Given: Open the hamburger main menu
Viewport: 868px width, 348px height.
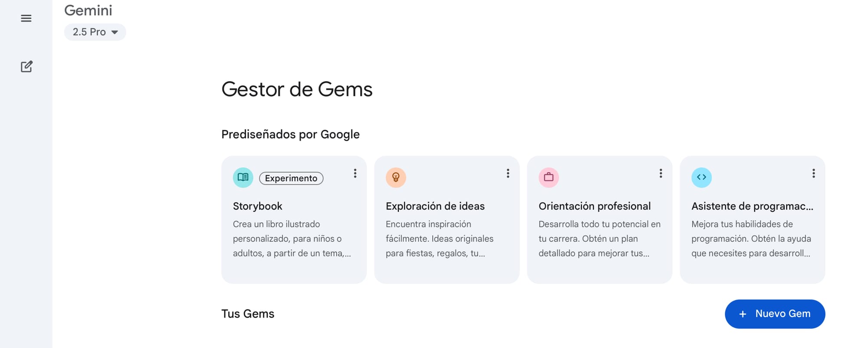Looking at the screenshot, I should [26, 18].
